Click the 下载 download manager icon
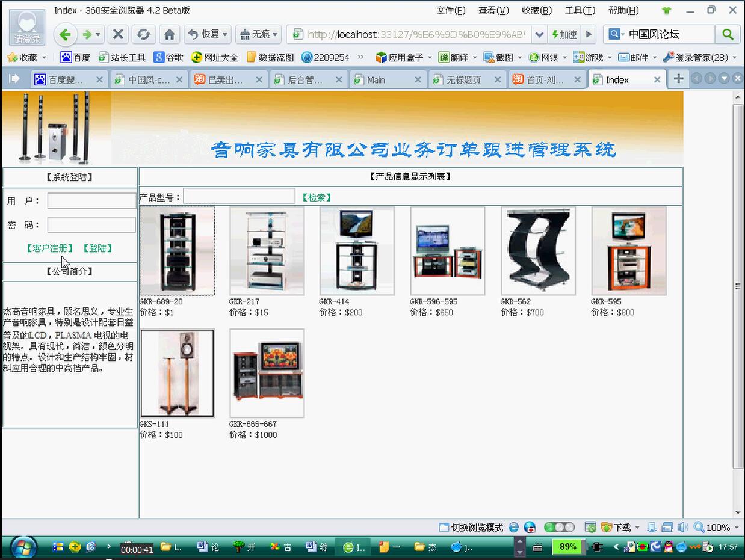The width and height of the screenshot is (745, 560). point(616,528)
